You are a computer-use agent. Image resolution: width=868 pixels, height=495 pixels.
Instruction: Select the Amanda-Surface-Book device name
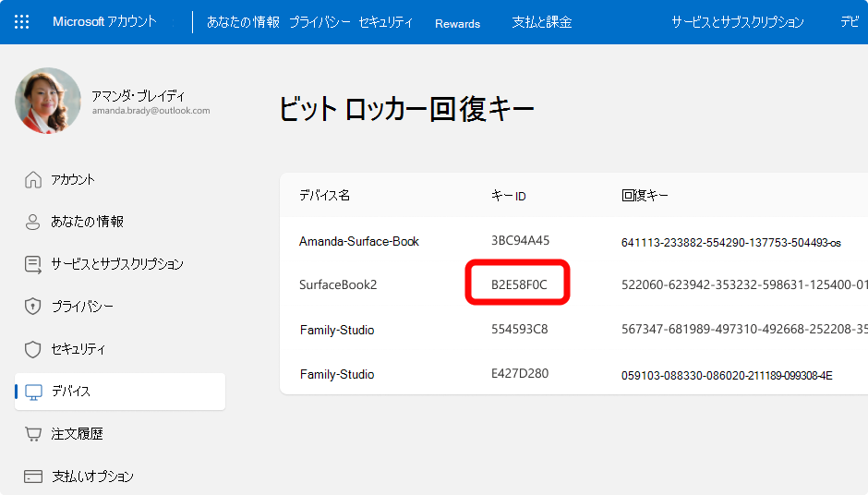358,241
